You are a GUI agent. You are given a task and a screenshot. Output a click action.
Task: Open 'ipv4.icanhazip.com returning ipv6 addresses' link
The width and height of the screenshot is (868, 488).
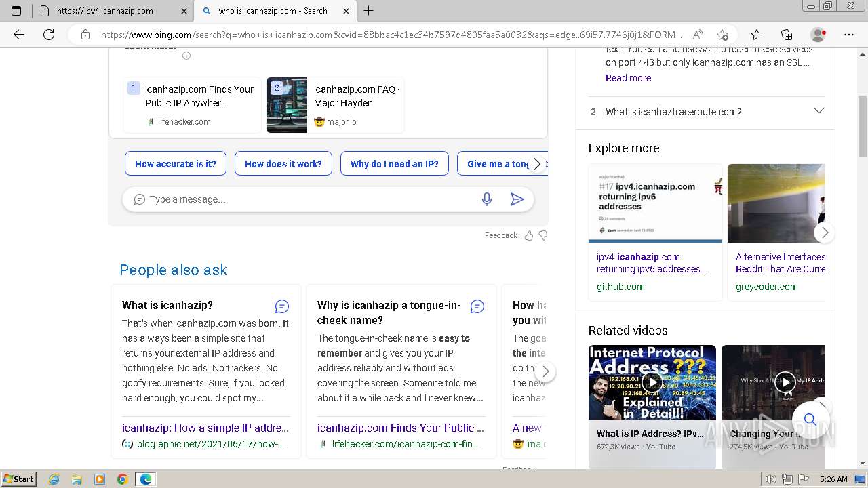(x=652, y=263)
